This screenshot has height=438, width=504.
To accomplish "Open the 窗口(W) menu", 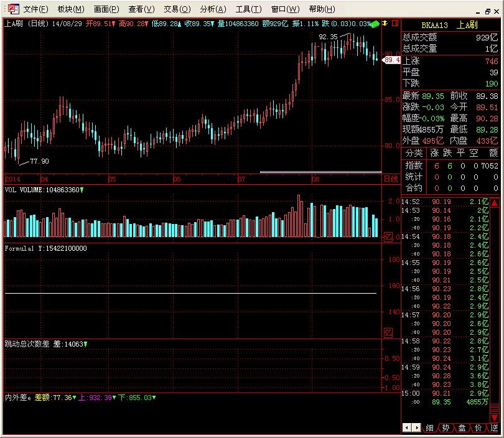I will [285, 9].
